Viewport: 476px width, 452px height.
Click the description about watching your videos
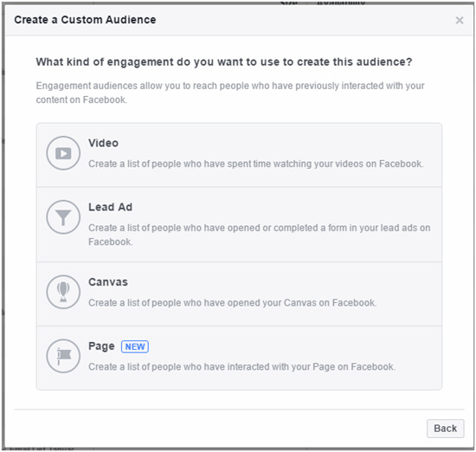click(x=255, y=164)
